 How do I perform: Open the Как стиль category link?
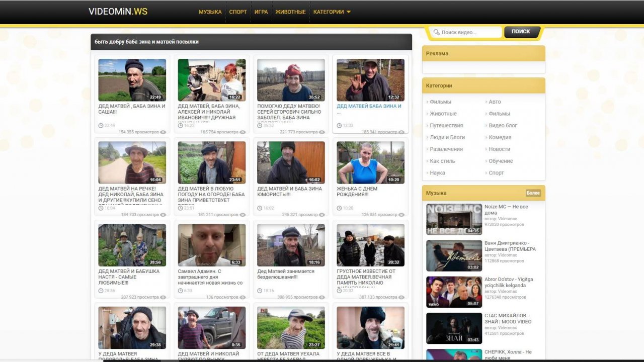(x=442, y=161)
